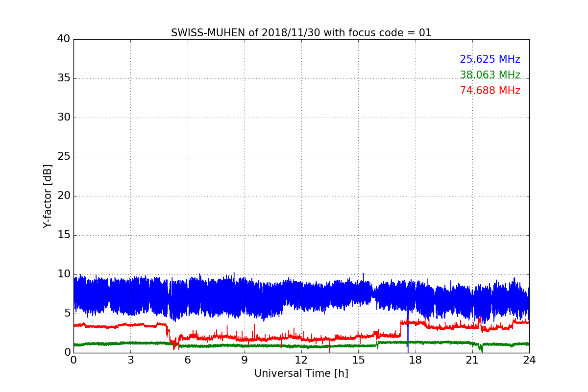This screenshot has height=392, width=588.
Task: Click x-axis tick label 24
Action: click(x=529, y=360)
